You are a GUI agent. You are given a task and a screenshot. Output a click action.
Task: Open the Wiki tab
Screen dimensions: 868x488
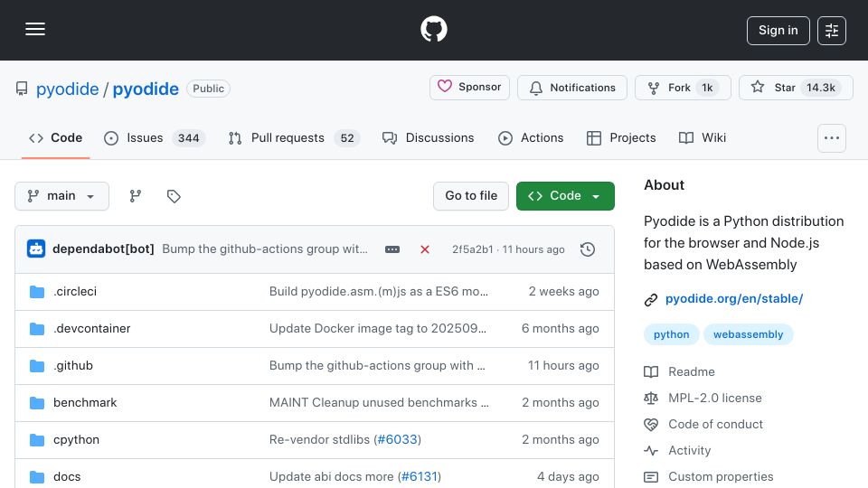point(703,137)
